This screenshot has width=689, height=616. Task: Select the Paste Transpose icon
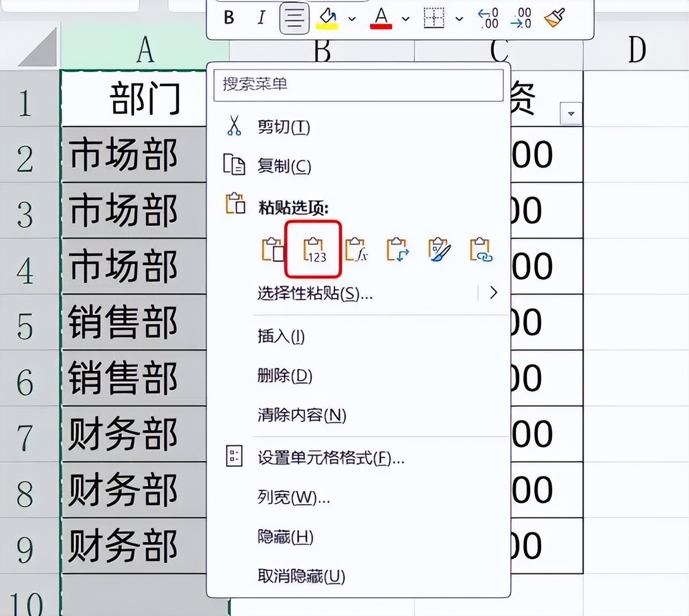pyautogui.click(x=397, y=249)
